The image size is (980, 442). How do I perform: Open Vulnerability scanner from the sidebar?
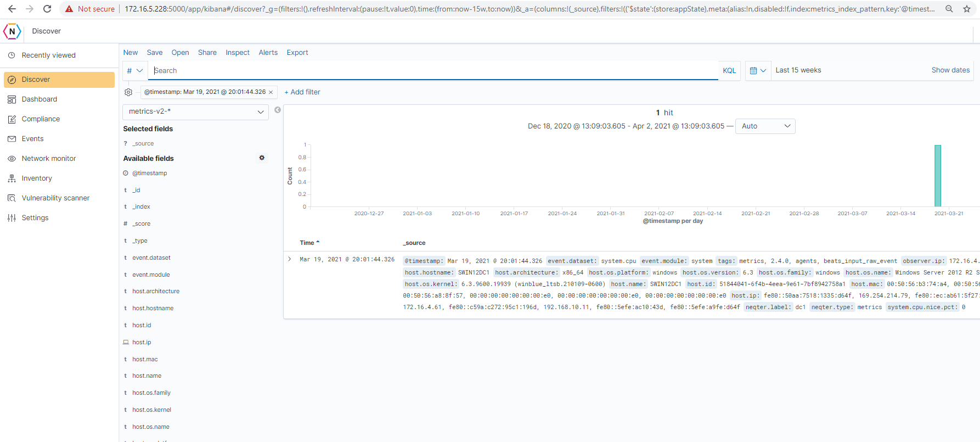[x=59, y=198]
